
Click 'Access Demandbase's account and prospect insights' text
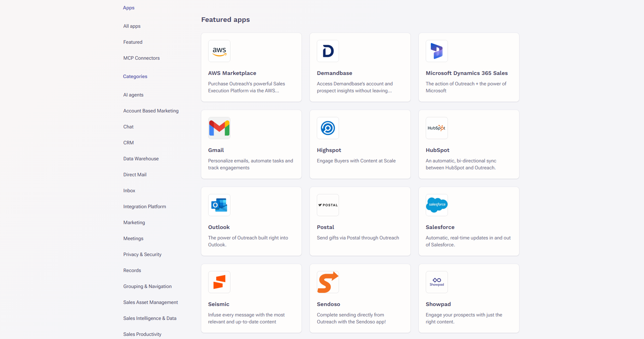point(355,87)
